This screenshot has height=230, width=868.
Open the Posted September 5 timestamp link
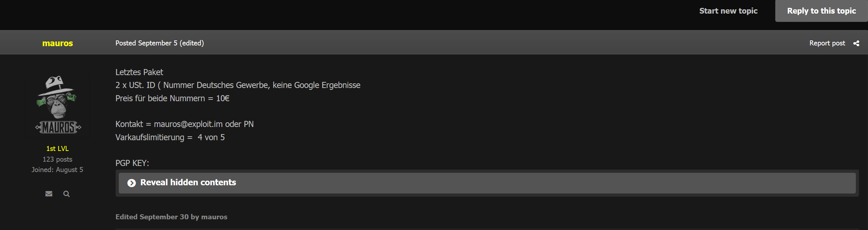click(x=146, y=43)
